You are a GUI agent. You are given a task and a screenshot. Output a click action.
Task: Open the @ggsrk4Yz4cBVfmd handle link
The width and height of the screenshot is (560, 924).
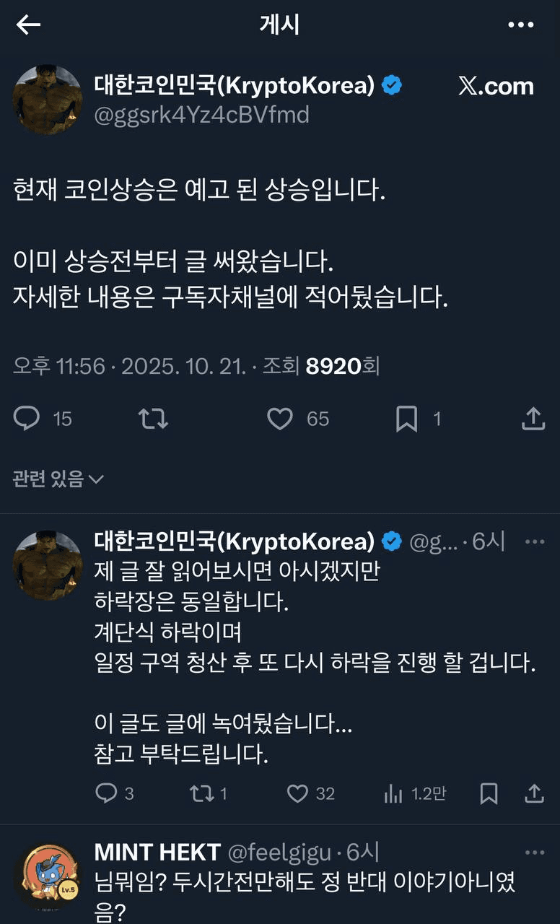point(201,115)
